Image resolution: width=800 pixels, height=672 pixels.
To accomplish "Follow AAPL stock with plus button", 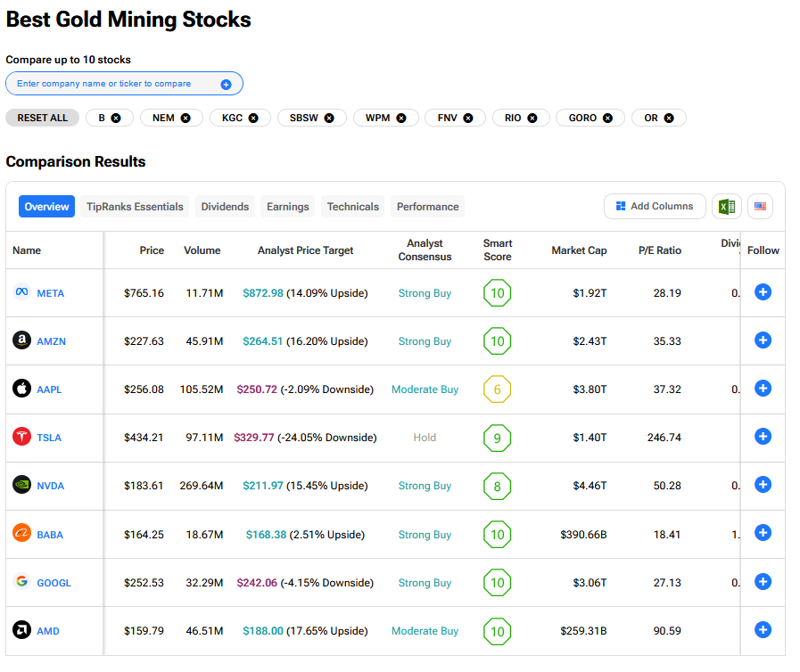I will point(763,389).
